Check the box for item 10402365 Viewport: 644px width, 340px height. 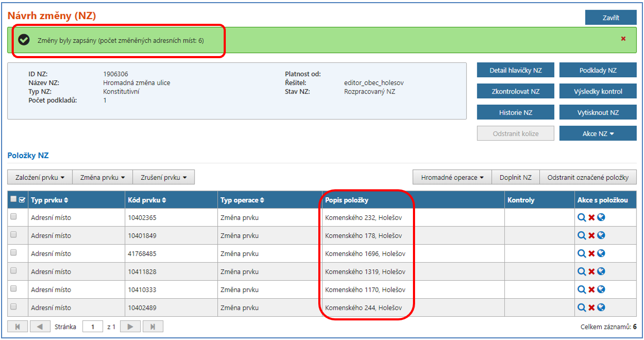coord(14,217)
